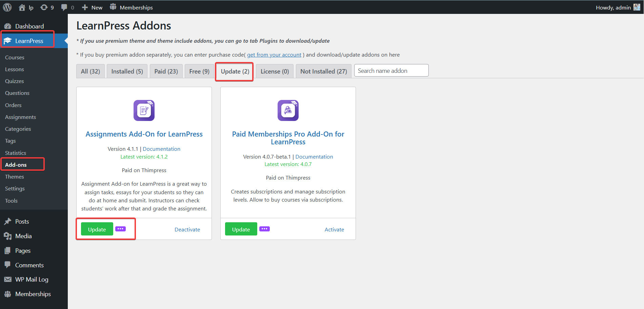This screenshot has width=644, height=309.
Task: Open the site home icon labeled lp
Action: pos(26,7)
